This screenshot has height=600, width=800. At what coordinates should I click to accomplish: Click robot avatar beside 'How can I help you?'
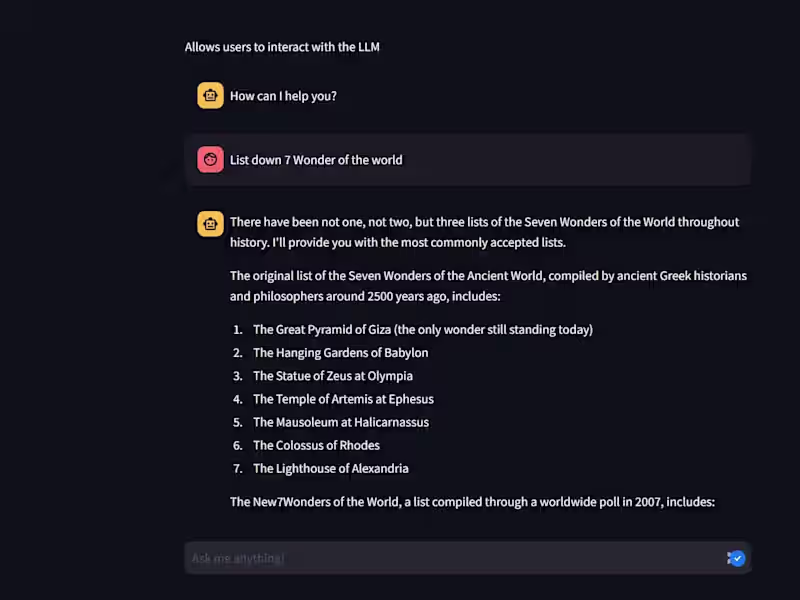210,96
